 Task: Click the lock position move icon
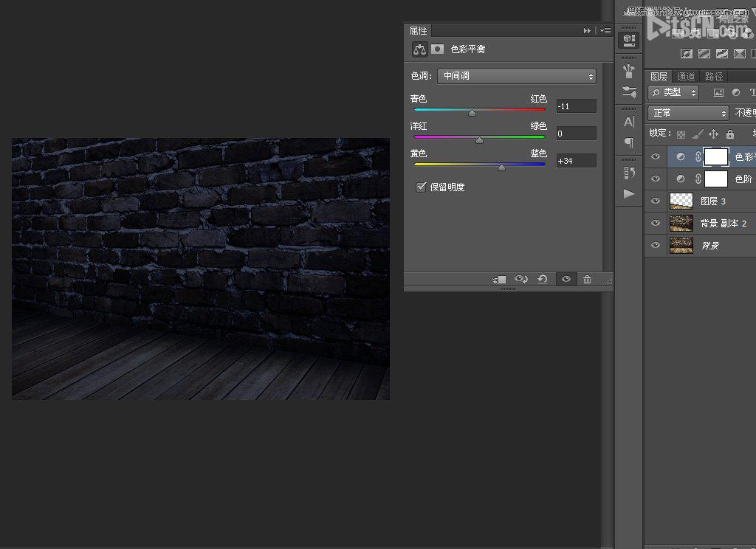(x=713, y=134)
